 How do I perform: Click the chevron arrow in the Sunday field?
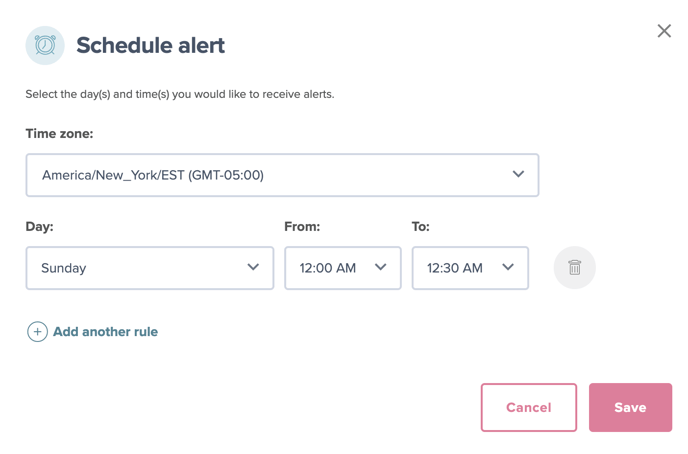pyautogui.click(x=253, y=267)
